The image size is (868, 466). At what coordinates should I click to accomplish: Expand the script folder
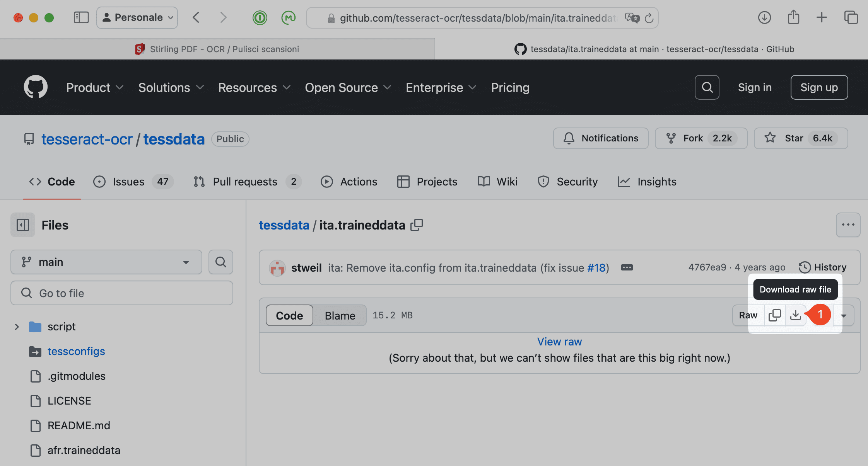click(17, 327)
